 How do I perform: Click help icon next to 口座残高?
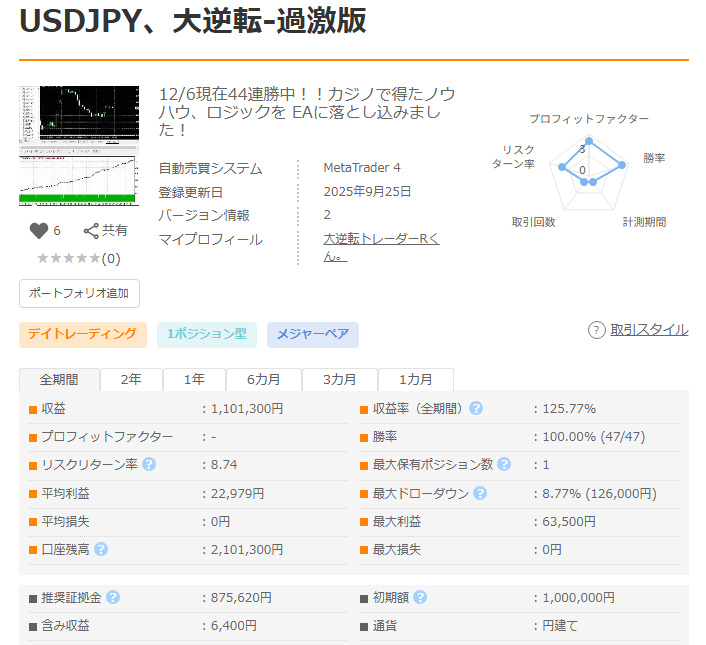coord(101,549)
